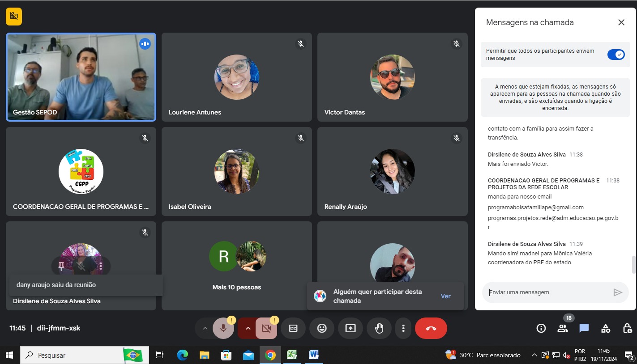The width and height of the screenshot is (637, 364).
Task: Start screen sharing with present button
Action: pyautogui.click(x=351, y=328)
